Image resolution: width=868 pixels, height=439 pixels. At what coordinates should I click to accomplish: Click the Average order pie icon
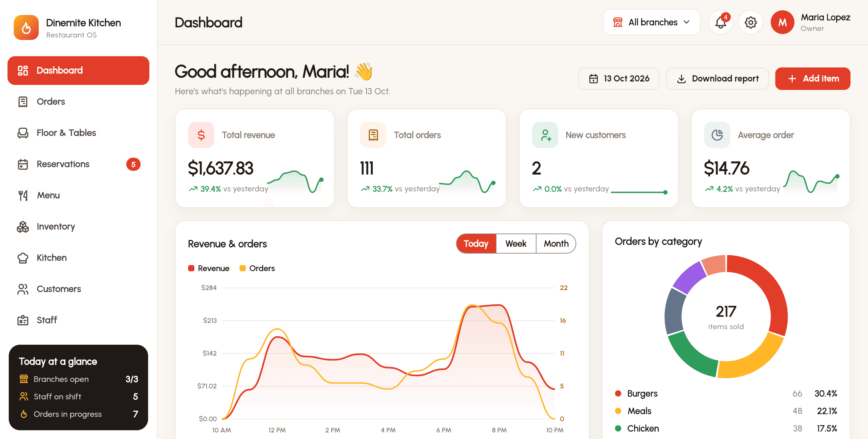click(717, 135)
